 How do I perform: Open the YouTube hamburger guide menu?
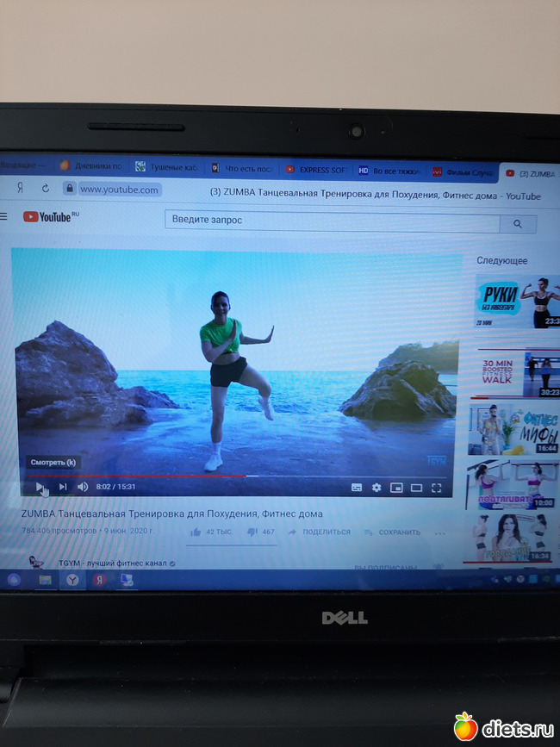click(4, 216)
